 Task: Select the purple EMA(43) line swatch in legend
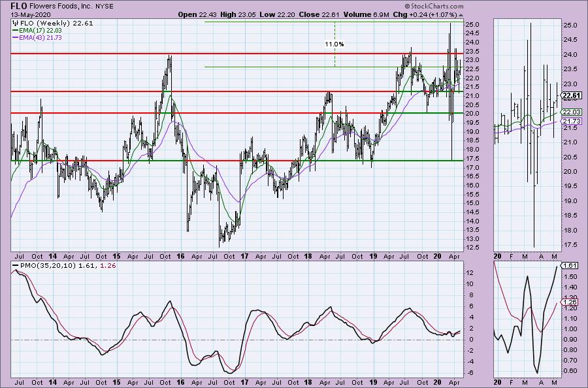[x=16, y=38]
